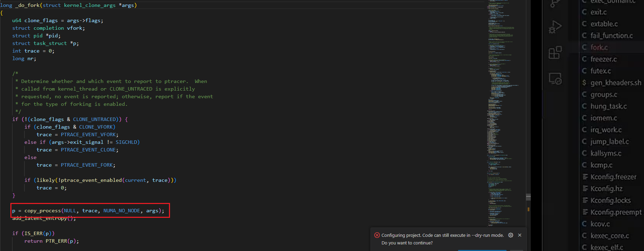Open notification gear settings icon
Screen dimensions: 644x251
(x=511, y=235)
